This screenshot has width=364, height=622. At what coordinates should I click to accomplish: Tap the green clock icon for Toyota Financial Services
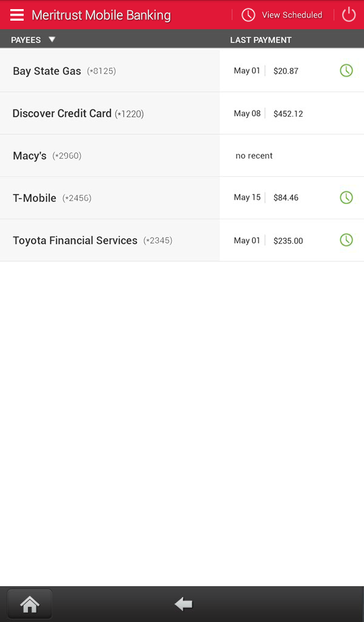(x=346, y=240)
